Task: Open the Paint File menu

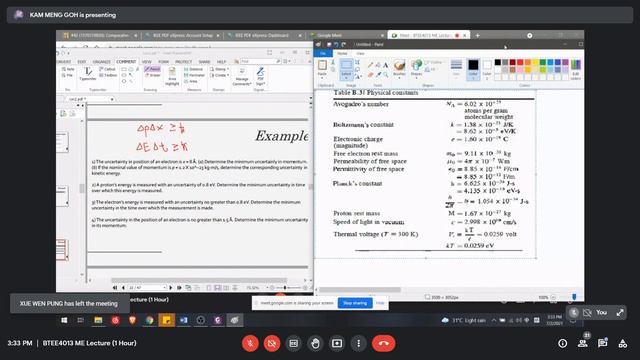Action: [x=323, y=53]
